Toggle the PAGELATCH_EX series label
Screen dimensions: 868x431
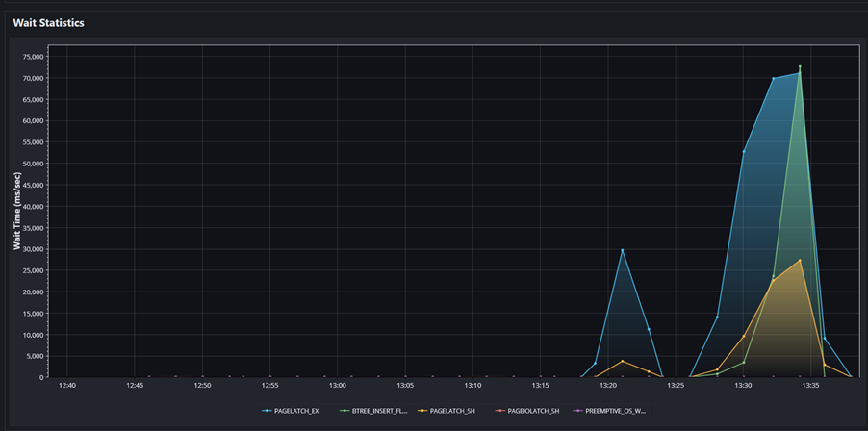[x=296, y=411]
